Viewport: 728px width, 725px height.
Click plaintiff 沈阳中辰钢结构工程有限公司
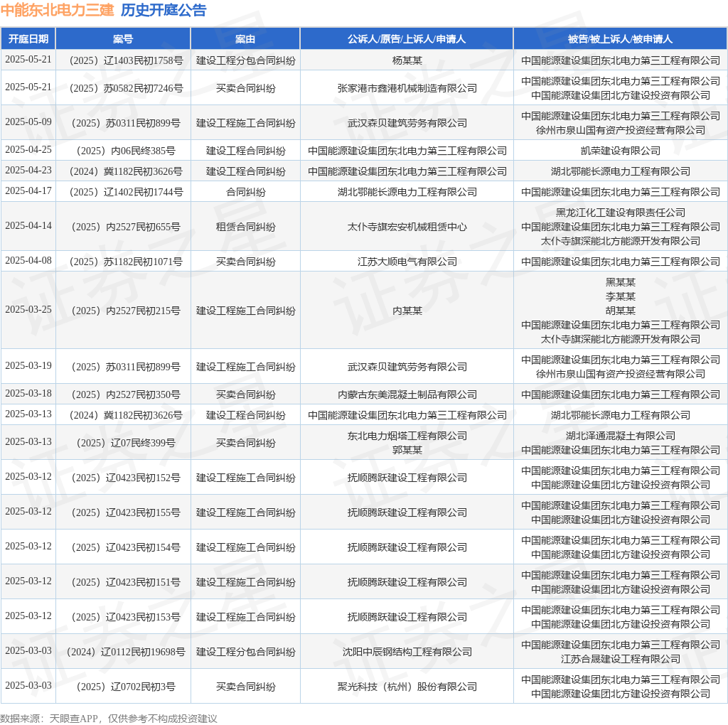point(407,652)
